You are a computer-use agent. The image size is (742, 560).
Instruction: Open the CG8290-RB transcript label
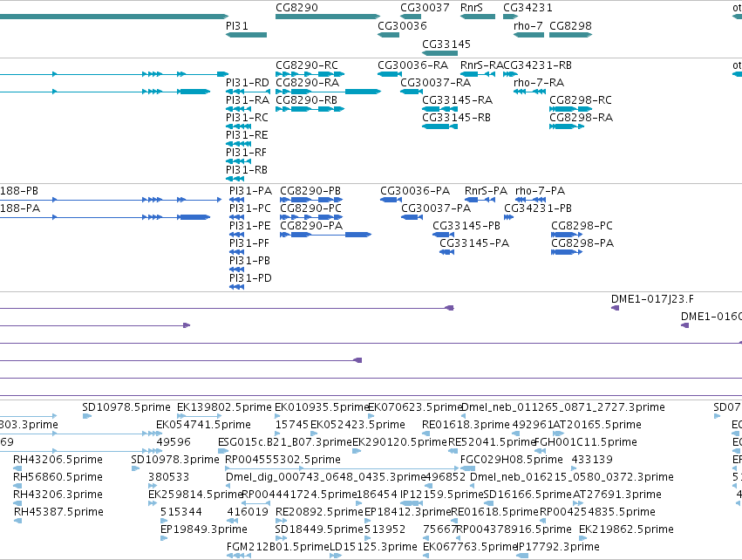tap(306, 100)
